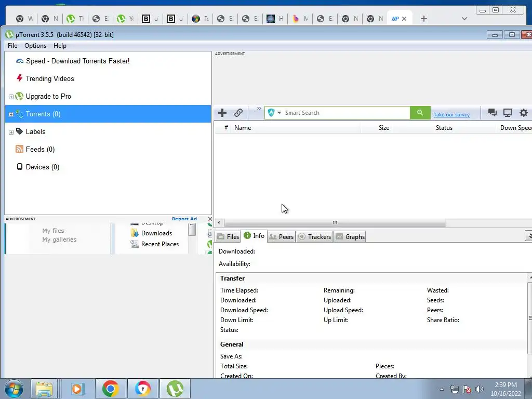
Task: Click the Feeds RSS icon
Action: pyautogui.click(x=20, y=149)
